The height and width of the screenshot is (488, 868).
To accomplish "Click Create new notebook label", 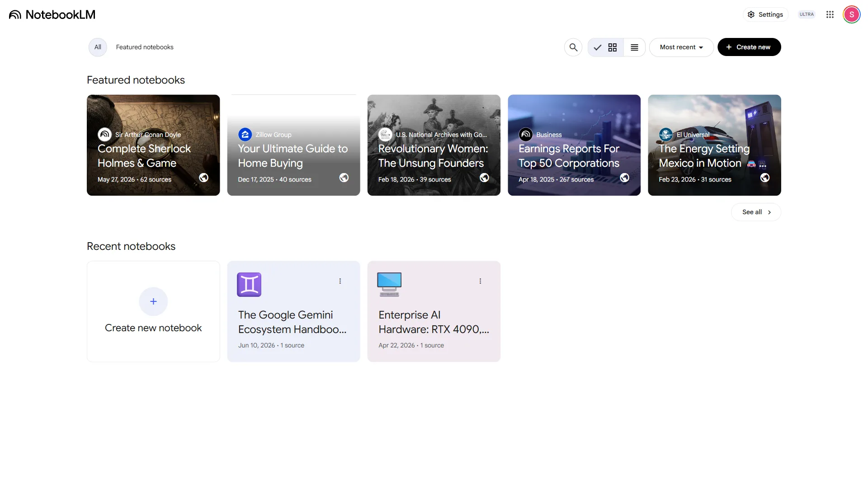I will (153, 328).
